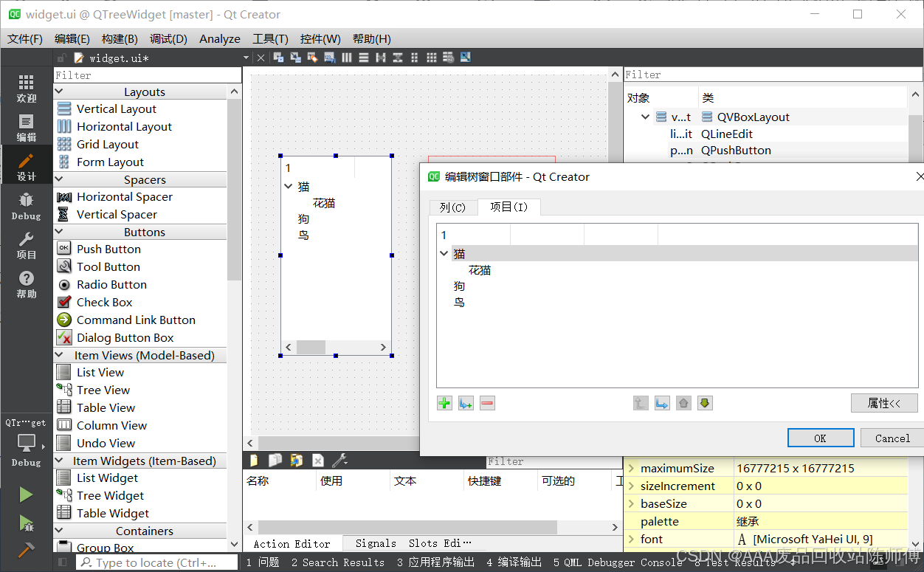Open the 欢迎 welcome mode

click(27, 89)
